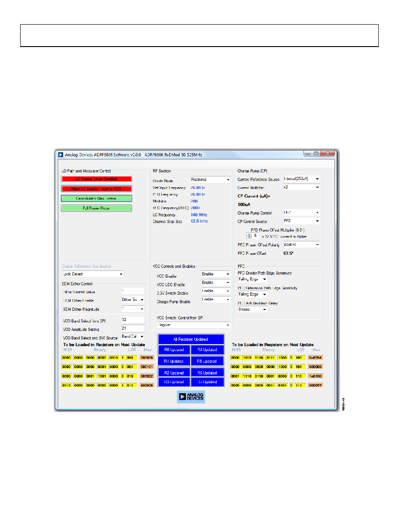Click the hex value 000057
This screenshot has height=532, width=411.
pyautogui.click(x=315, y=386)
